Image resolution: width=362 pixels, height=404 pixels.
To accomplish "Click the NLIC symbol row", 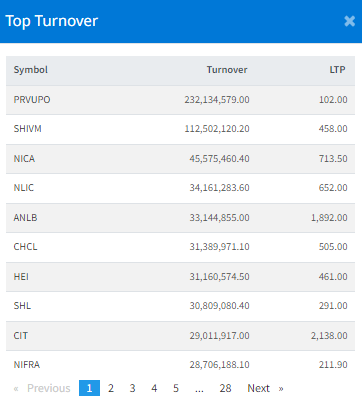I will [x=180, y=188].
